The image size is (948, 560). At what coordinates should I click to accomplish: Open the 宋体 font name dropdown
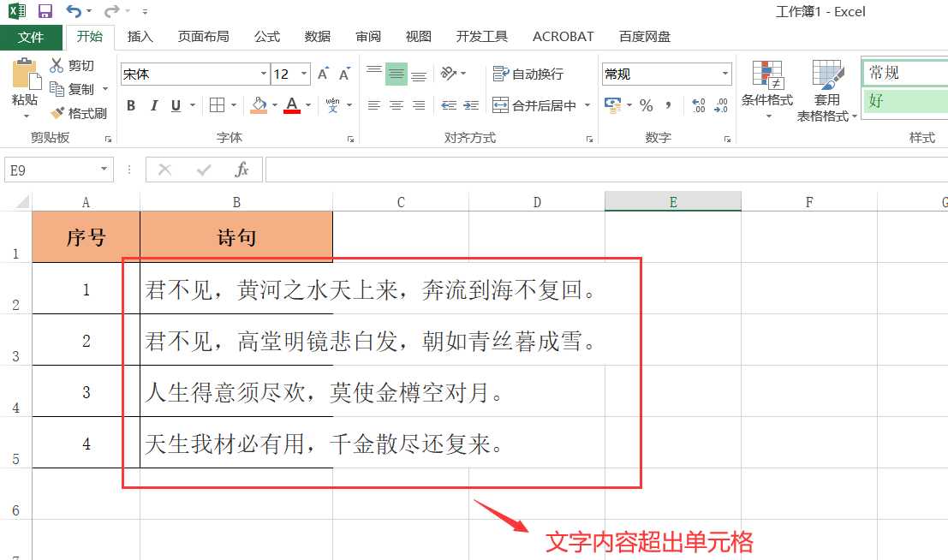264,74
